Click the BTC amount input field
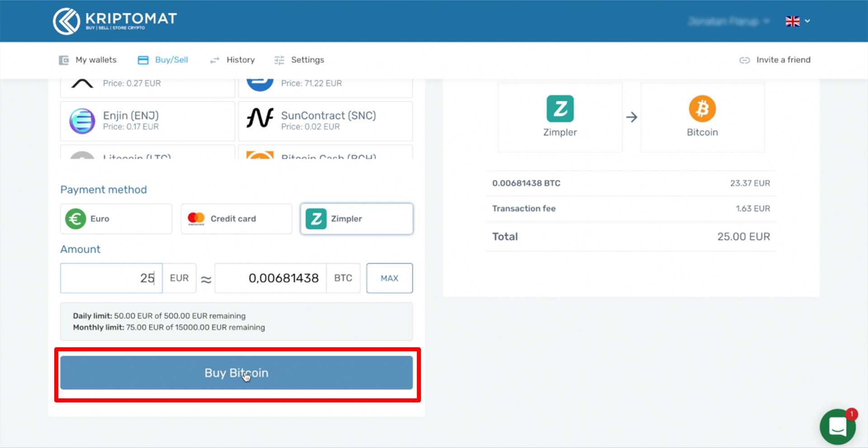Viewport: 868px width, 448px height. [x=270, y=278]
